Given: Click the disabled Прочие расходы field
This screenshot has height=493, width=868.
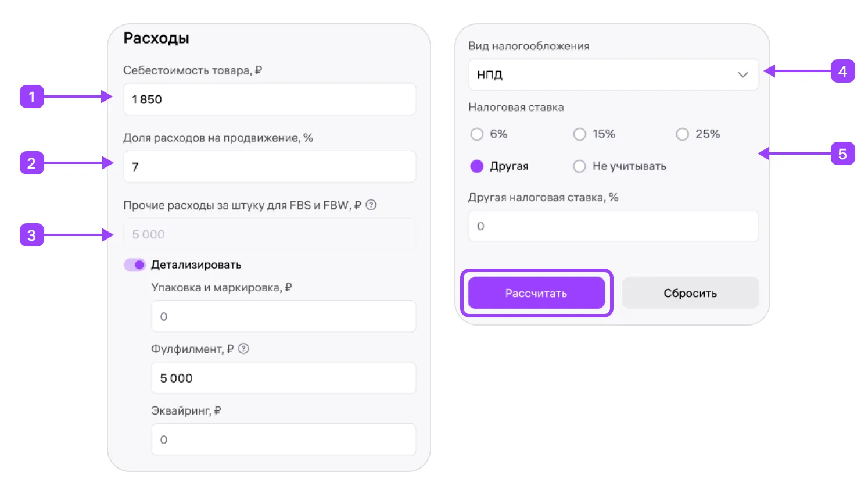Looking at the screenshot, I should [270, 234].
